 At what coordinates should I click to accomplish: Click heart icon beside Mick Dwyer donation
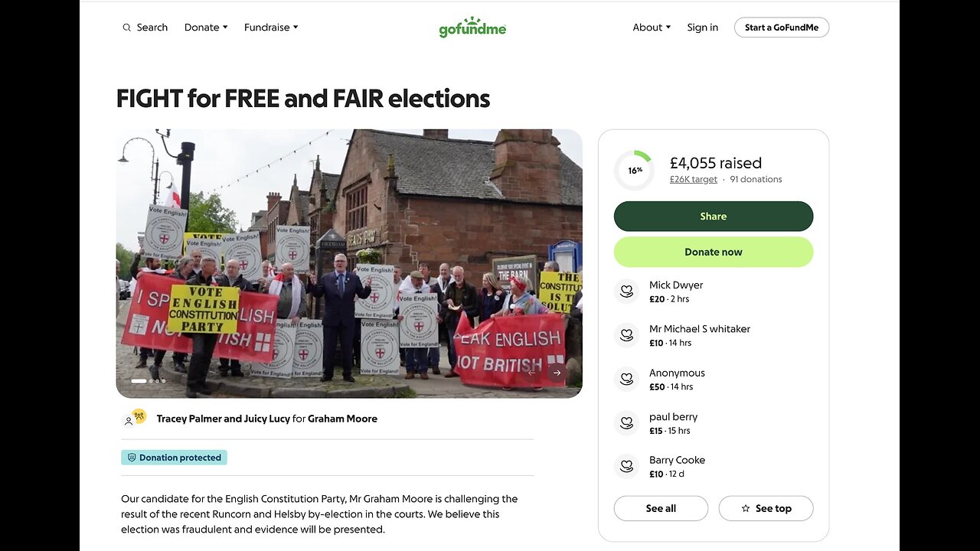coord(626,291)
